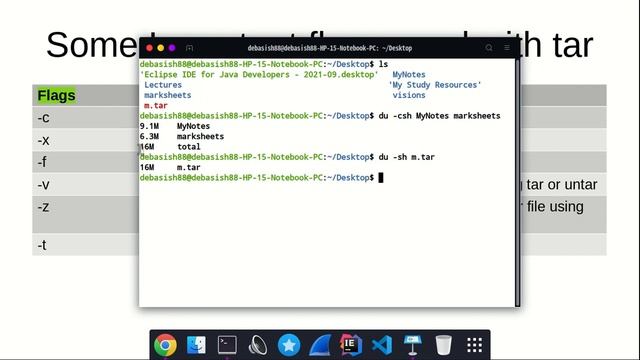Screen dimensions: 640x360
Task: Click the '-x' flag row in slide
Action: pyautogui.click(x=86, y=140)
